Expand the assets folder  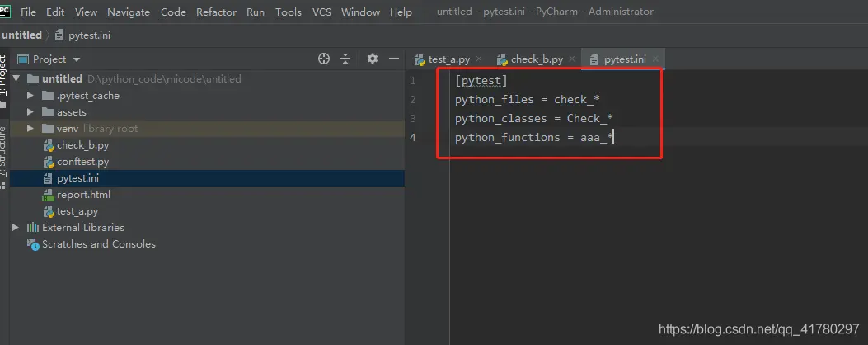pyautogui.click(x=30, y=112)
